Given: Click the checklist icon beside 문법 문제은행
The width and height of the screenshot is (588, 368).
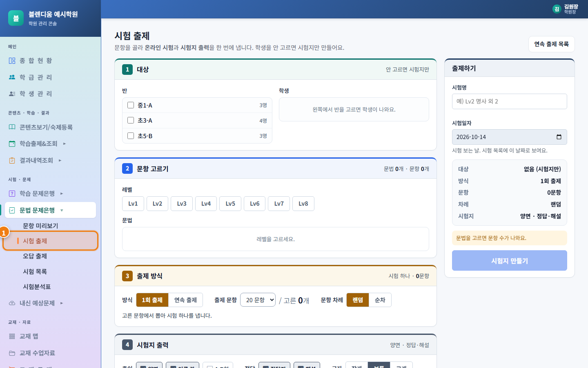Looking at the screenshot, I should 12,210.
